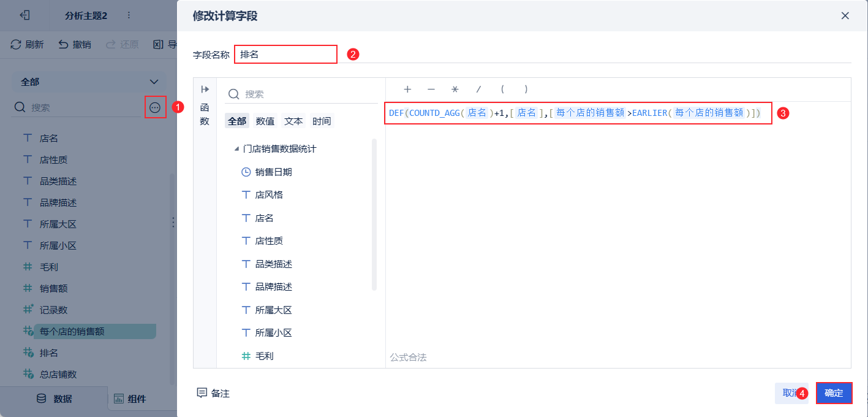
Task: Collapse the 函数 panel arrow icon
Action: click(205, 90)
